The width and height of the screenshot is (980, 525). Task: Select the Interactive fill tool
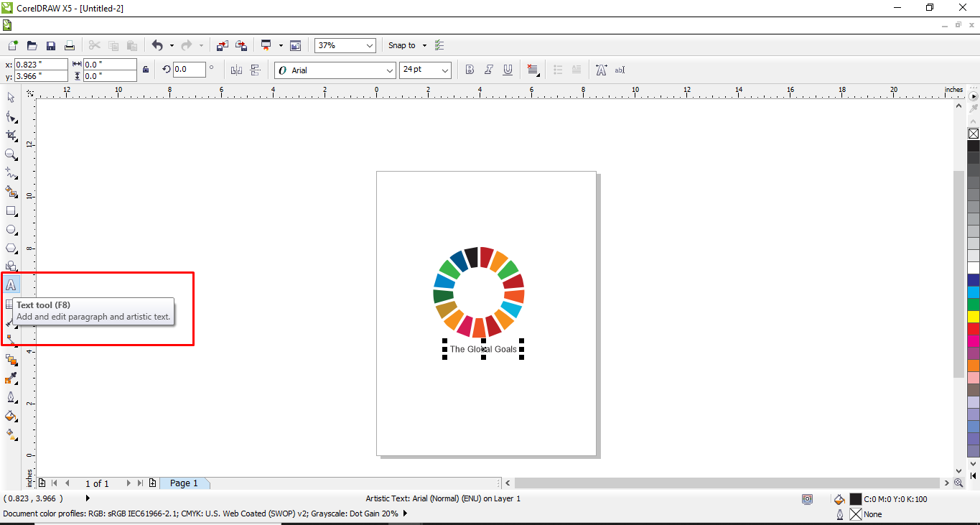pos(11,435)
